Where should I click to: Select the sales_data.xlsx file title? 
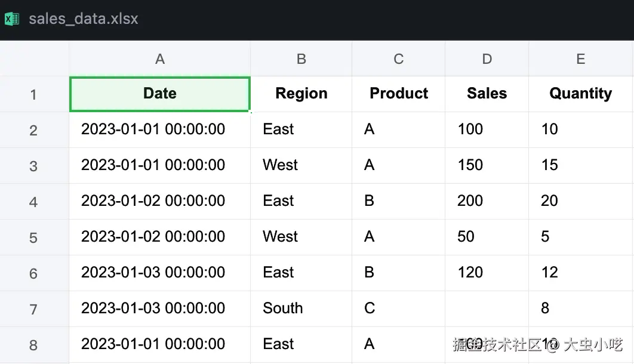(84, 19)
